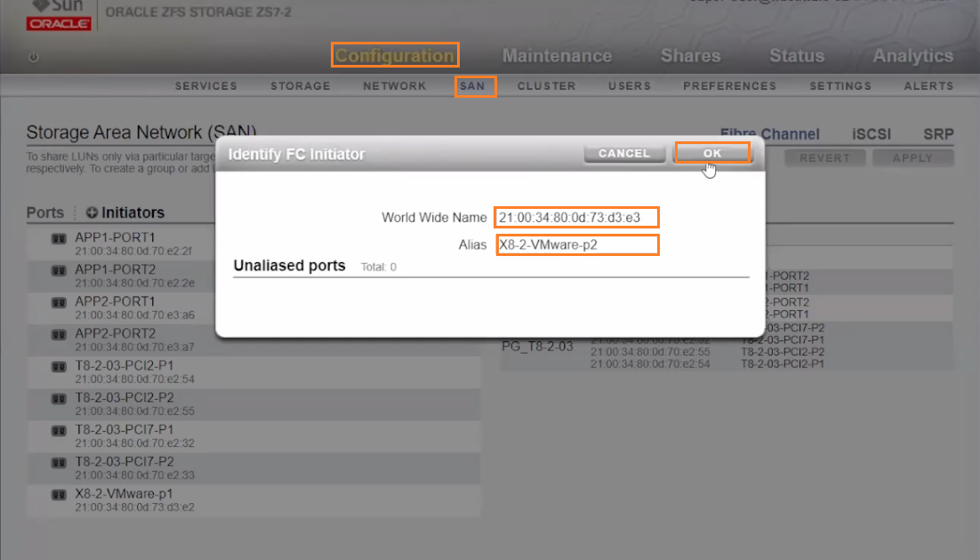Open the Configuration main tab
Screen dimensions: 980x560
point(395,56)
